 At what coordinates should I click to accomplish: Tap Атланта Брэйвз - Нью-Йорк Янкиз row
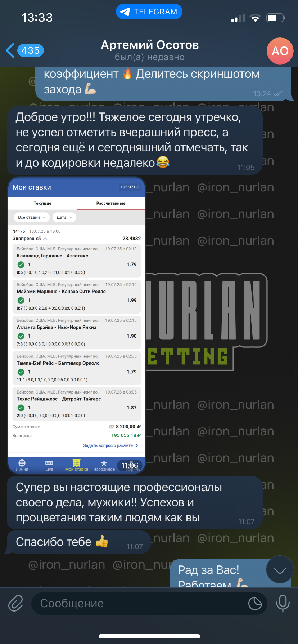pyautogui.click(x=76, y=332)
